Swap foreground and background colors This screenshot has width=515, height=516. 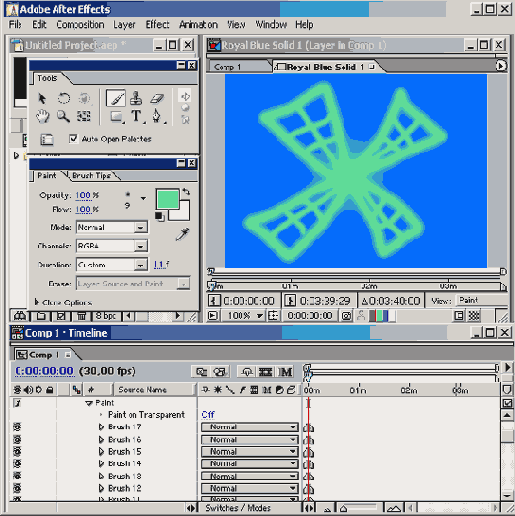pyautogui.click(x=186, y=192)
